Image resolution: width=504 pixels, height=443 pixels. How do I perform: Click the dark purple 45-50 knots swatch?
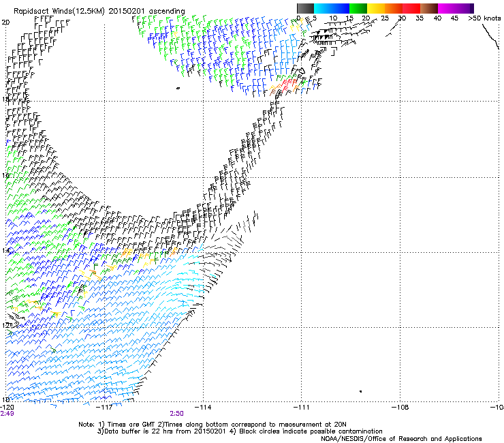click(x=464, y=8)
